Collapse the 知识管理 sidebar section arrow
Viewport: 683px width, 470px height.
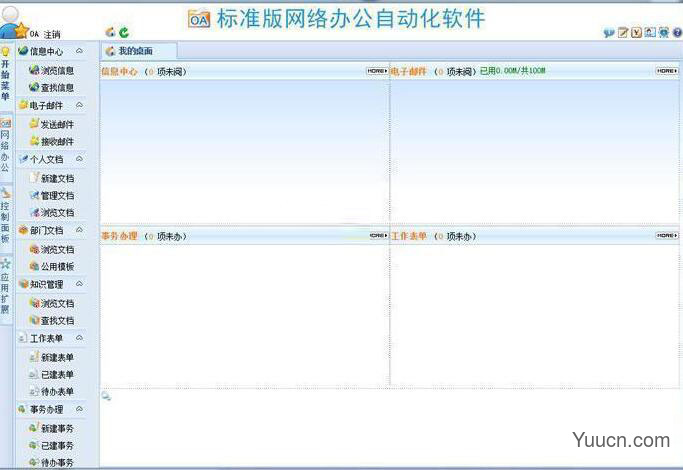pyautogui.click(x=79, y=284)
